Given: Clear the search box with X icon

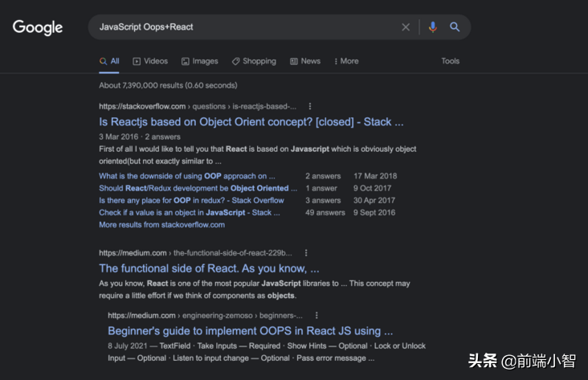Looking at the screenshot, I should click(406, 27).
